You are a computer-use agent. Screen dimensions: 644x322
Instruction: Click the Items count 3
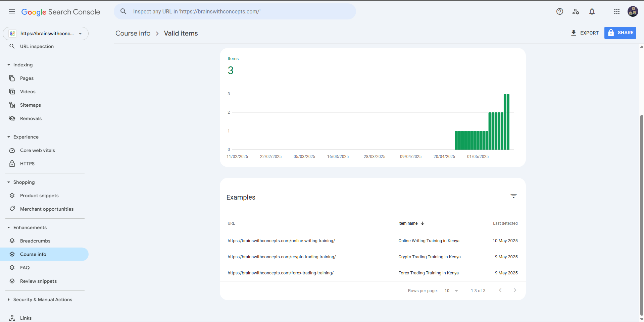231,70
